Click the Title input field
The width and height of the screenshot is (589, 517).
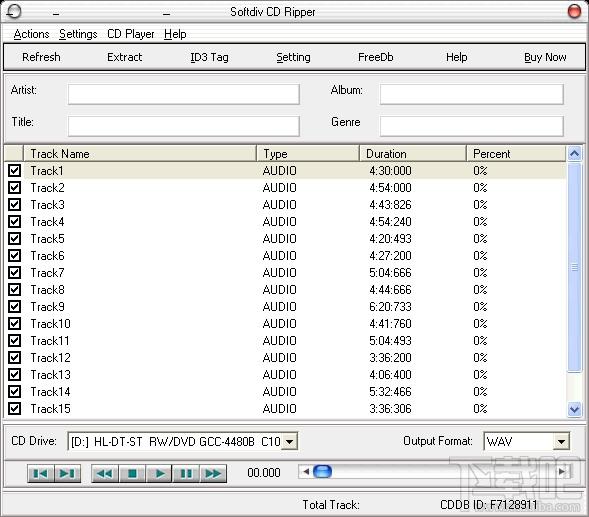(184, 126)
